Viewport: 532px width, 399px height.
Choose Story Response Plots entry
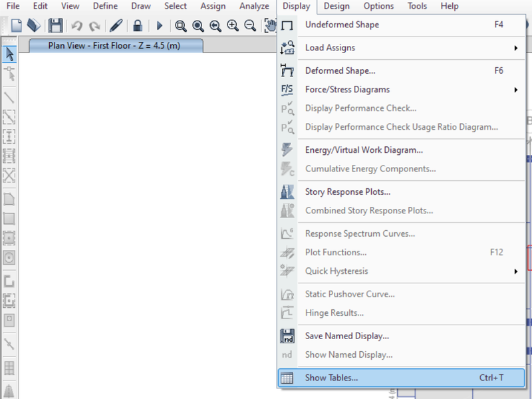[x=402, y=192]
